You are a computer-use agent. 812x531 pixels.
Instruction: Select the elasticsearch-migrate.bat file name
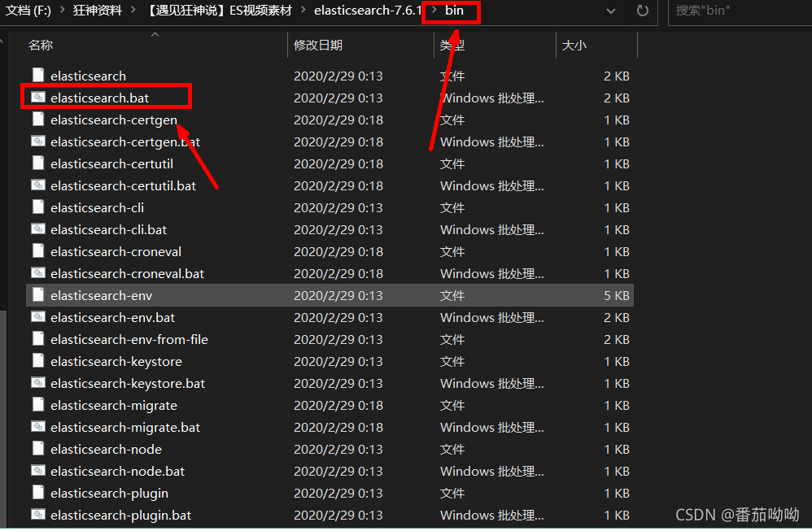pyautogui.click(x=125, y=428)
